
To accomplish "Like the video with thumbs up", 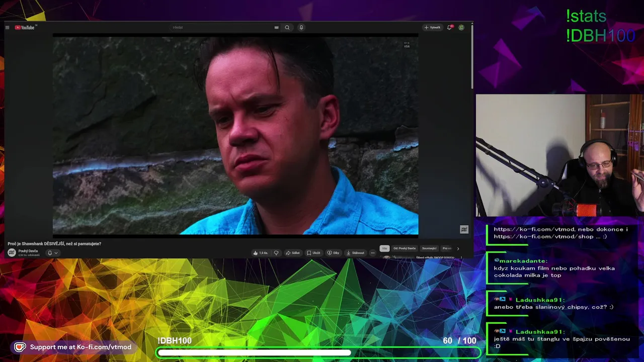I will point(261,253).
